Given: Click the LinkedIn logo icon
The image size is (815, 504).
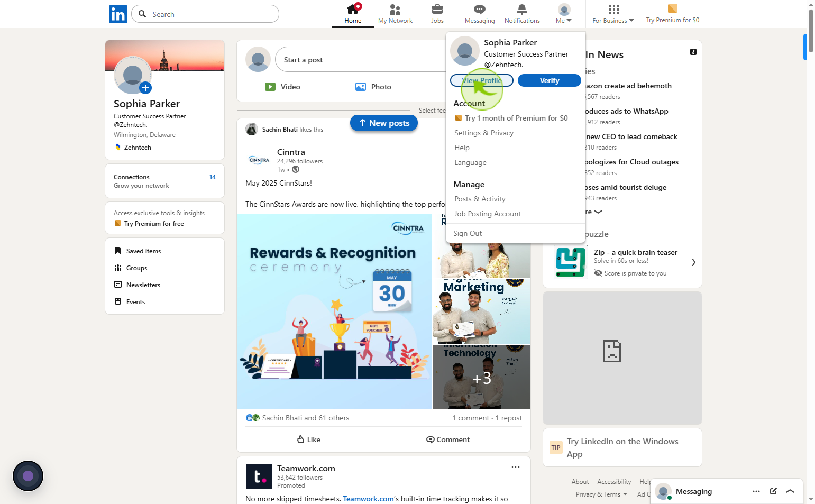Looking at the screenshot, I should [118, 14].
